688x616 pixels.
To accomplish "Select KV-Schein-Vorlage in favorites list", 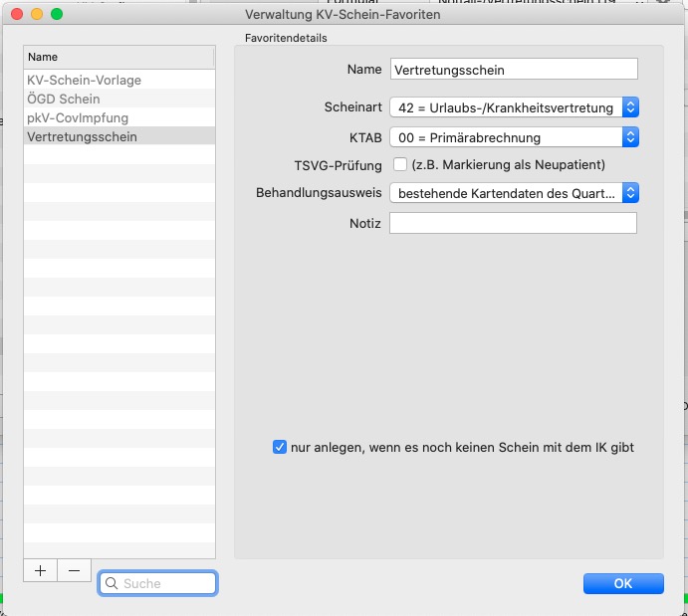I will tap(119, 80).
